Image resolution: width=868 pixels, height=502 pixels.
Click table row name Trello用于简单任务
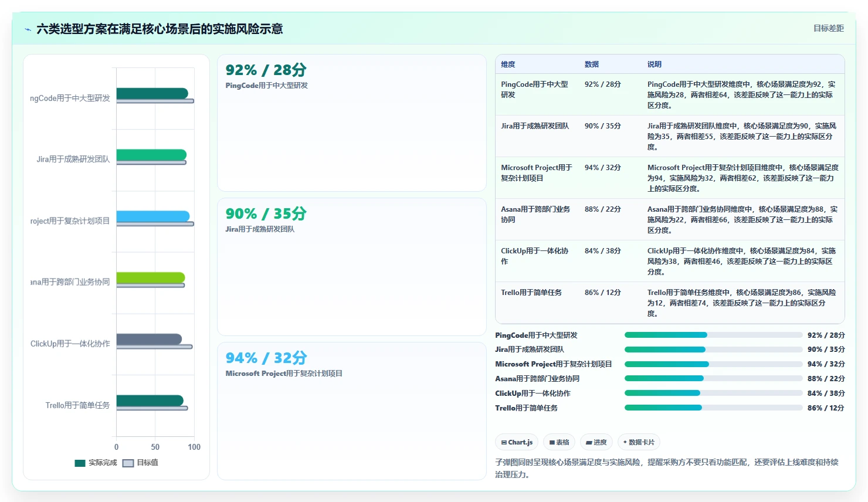(531, 293)
